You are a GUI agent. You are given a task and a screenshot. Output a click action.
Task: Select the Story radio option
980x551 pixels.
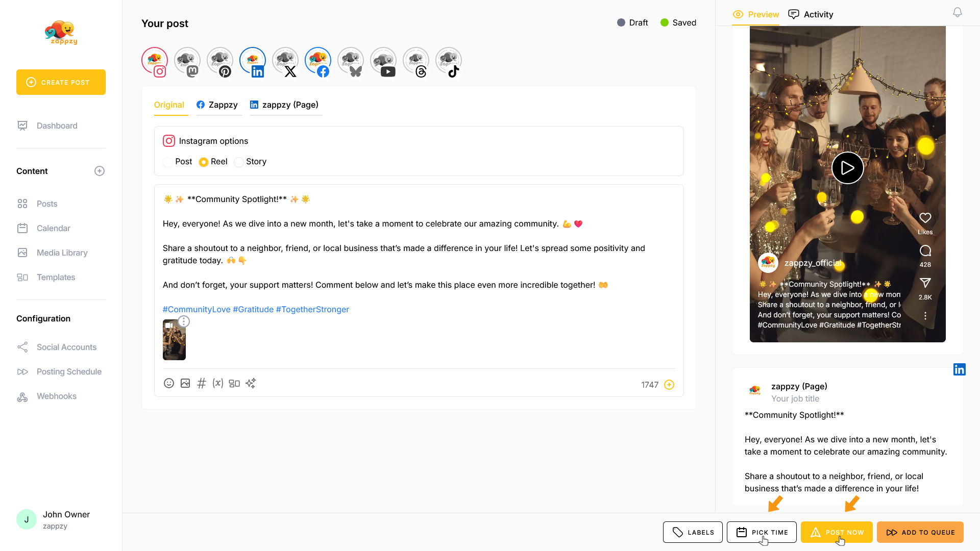[239, 162]
